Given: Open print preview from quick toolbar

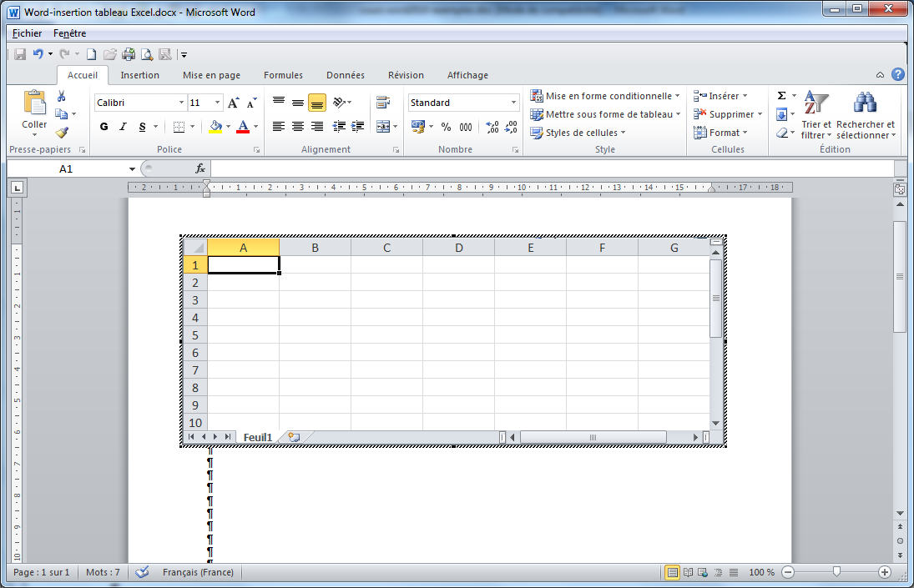Looking at the screenshot, I should point(147,54).
